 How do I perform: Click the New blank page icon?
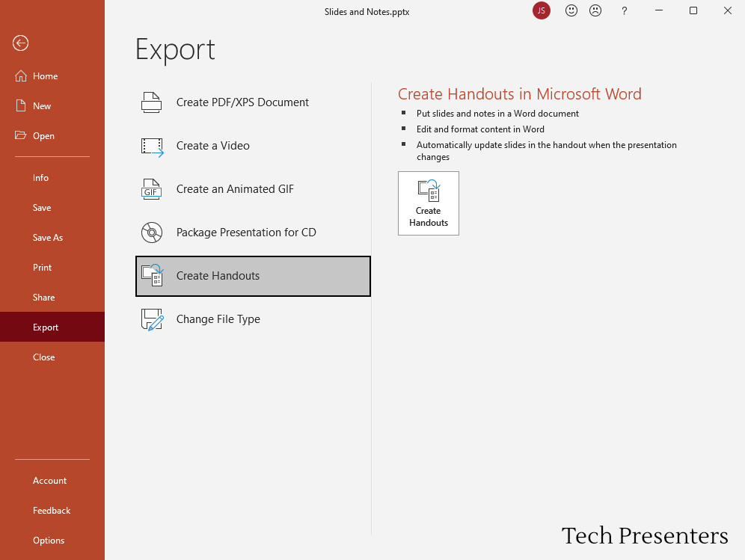click(x=20, y=105)
